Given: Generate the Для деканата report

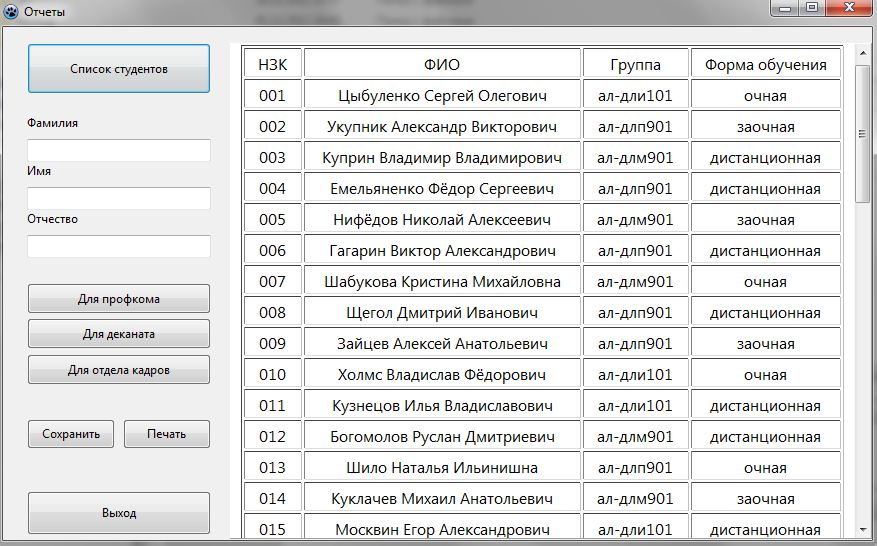Looking at the screenshot, I should (x=119, y=334).
